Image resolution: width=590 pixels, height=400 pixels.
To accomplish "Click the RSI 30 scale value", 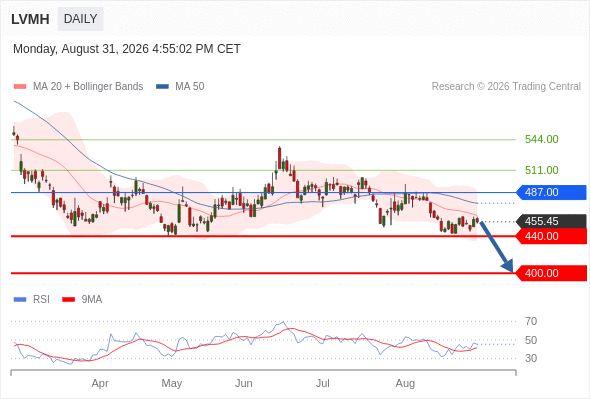I will pos(531,358).
